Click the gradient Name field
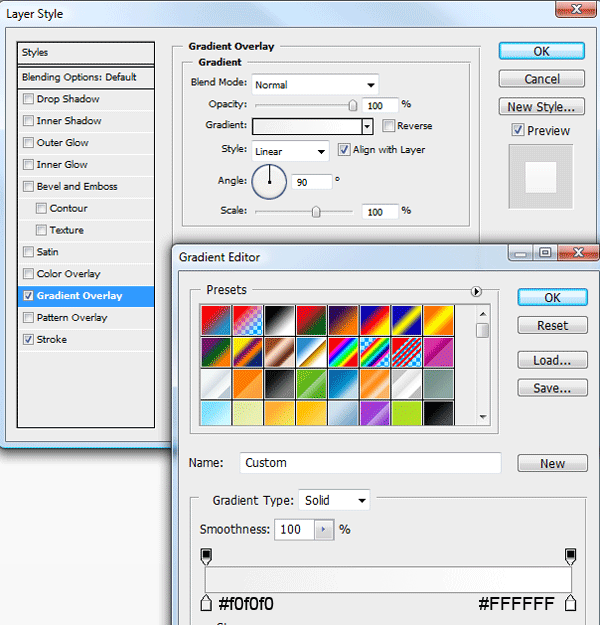The image size is (600, 625). [x=370, y=463]
